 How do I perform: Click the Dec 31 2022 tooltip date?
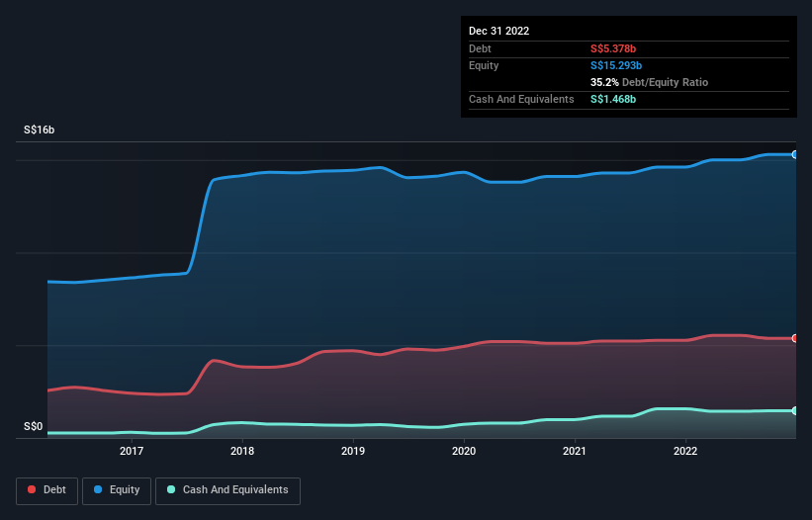pos(499,31)
